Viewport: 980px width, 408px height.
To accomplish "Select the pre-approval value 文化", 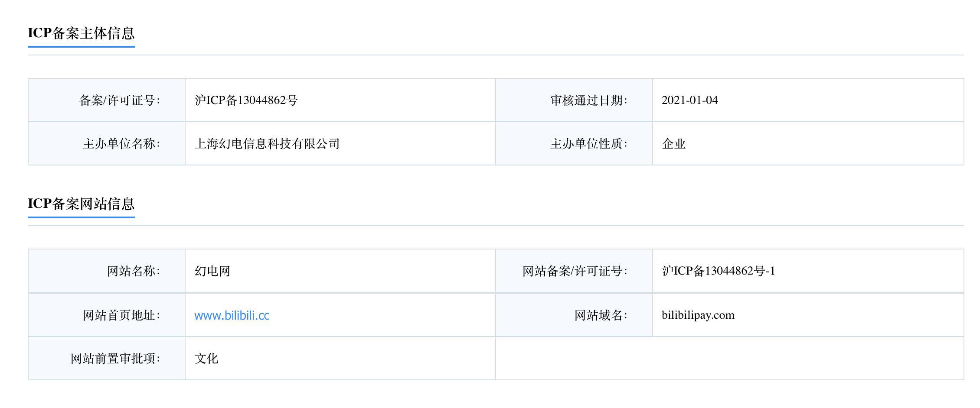I will [x=206, y=359].
